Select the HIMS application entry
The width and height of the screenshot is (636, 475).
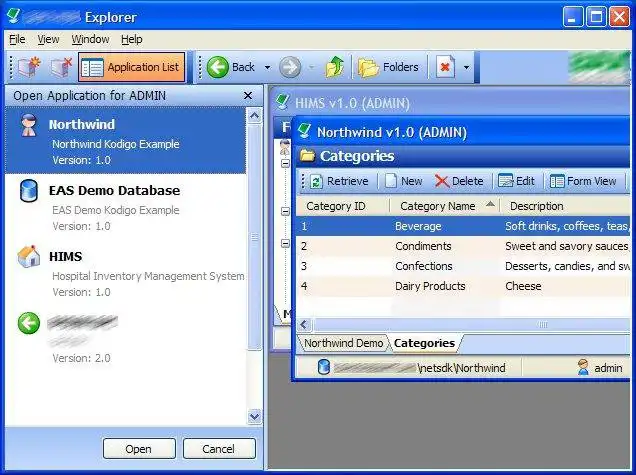(x=125, y=273)
